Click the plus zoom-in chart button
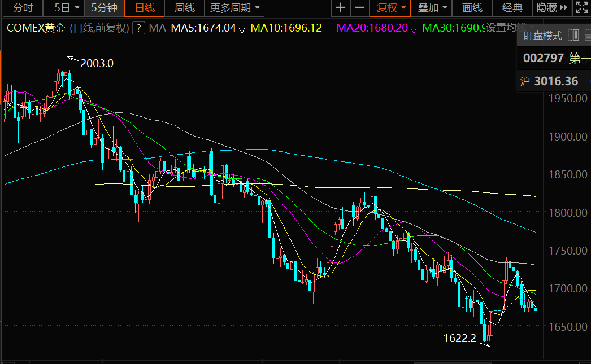The width and height of the screenshot is (591, 364). (340, 8)
